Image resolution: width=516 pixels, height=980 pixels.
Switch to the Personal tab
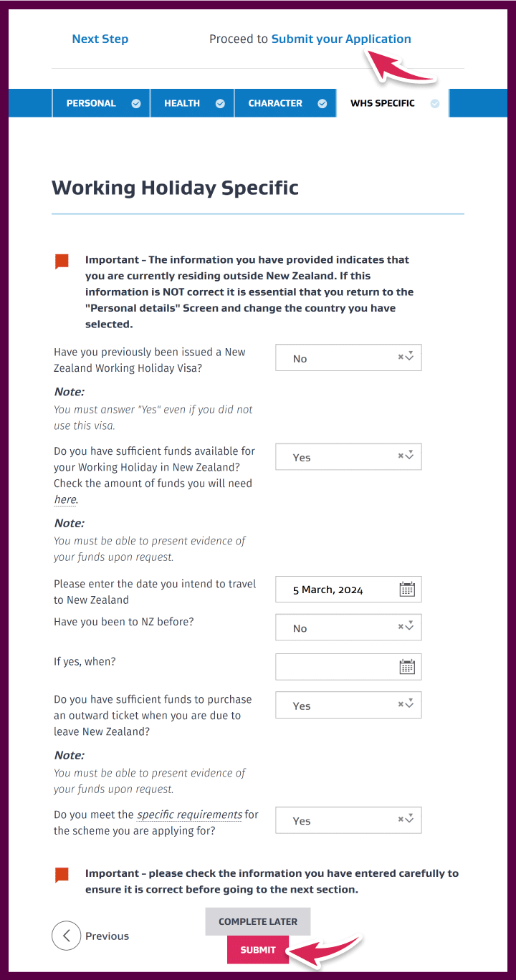[x=101, y=103]
